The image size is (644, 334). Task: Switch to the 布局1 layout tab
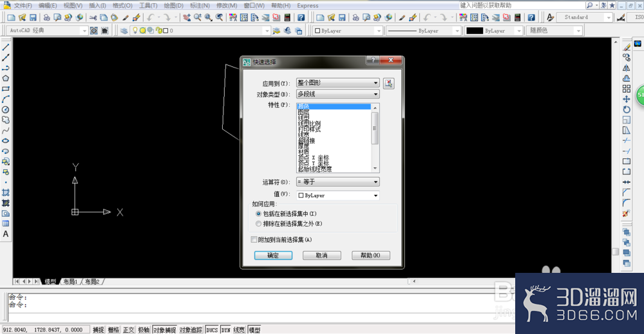70,281
